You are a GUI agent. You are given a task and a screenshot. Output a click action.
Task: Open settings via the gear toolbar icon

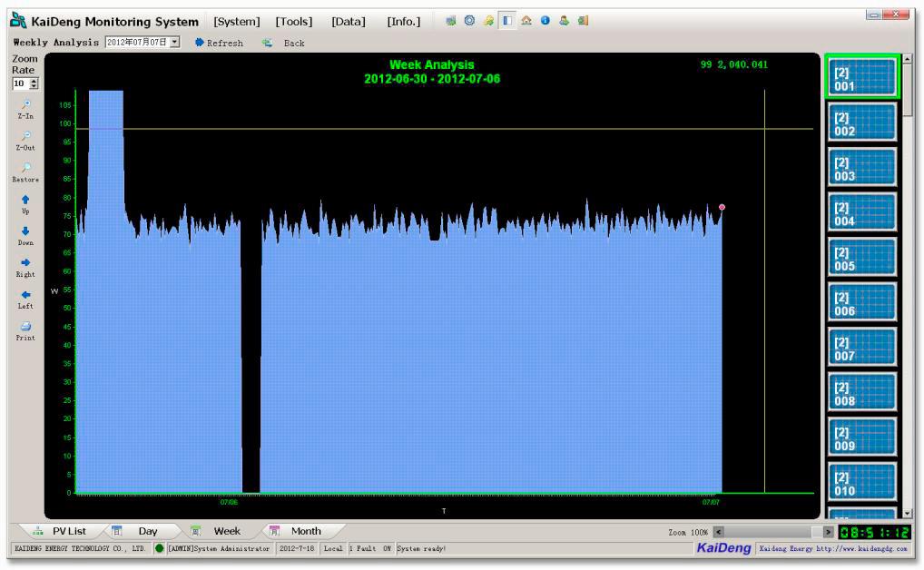(x=469, y=21)
